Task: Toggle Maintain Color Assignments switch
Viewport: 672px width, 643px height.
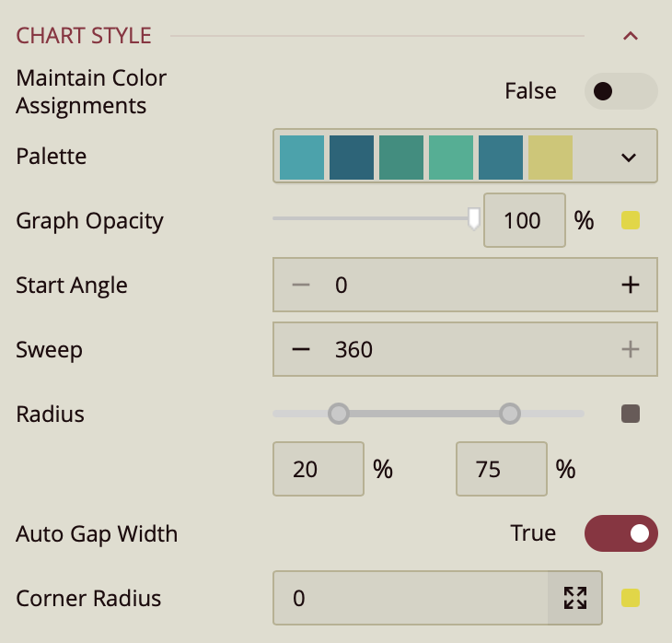Action: pos(620,91)
